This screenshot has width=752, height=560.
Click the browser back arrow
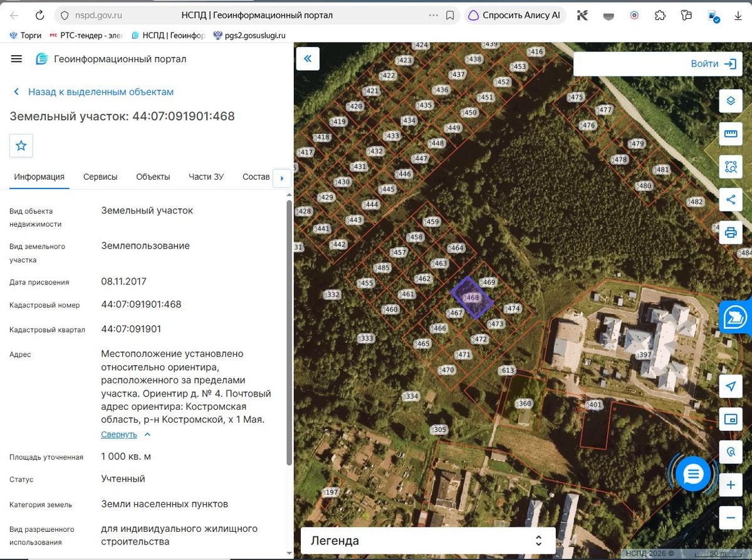pos(14,15)
